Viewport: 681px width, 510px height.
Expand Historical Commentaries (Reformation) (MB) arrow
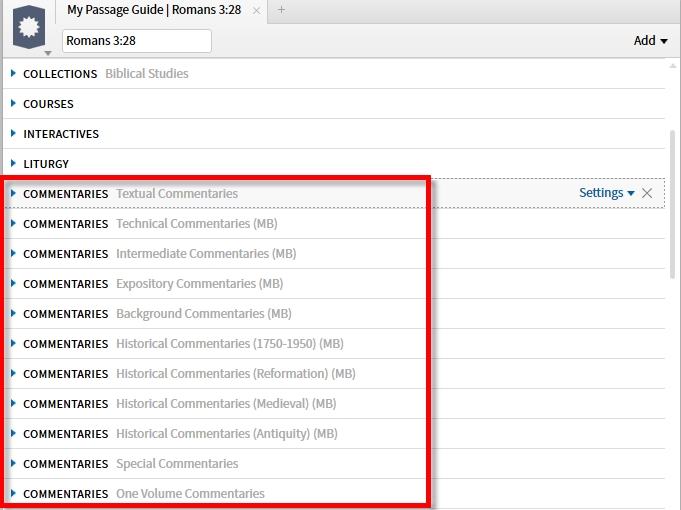(13, 373)
